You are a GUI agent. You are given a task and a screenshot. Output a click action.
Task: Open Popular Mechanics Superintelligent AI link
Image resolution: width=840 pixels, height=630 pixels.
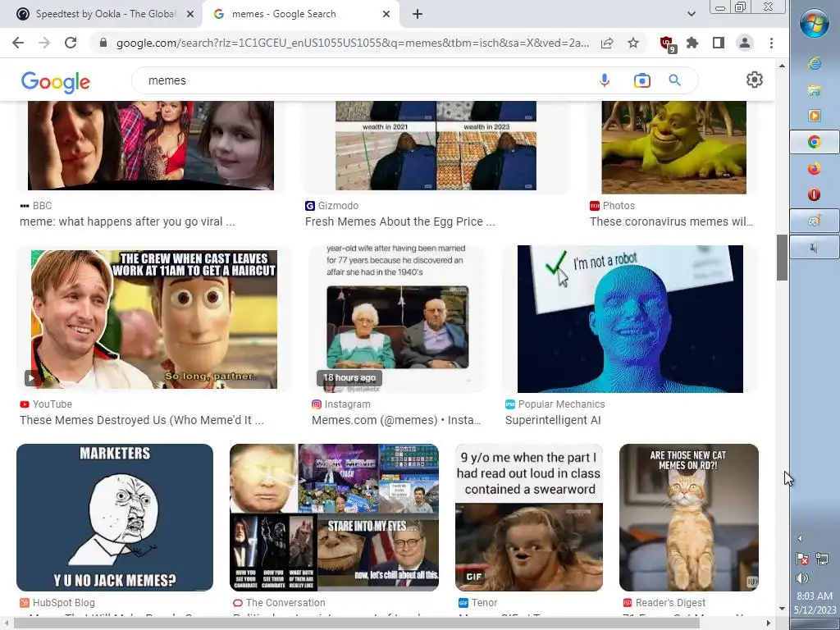click(553, 420)
